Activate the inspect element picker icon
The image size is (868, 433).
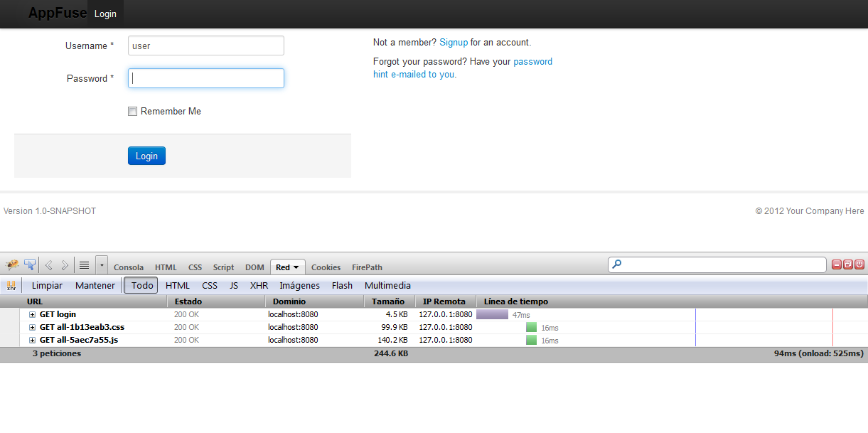point(30,264)
